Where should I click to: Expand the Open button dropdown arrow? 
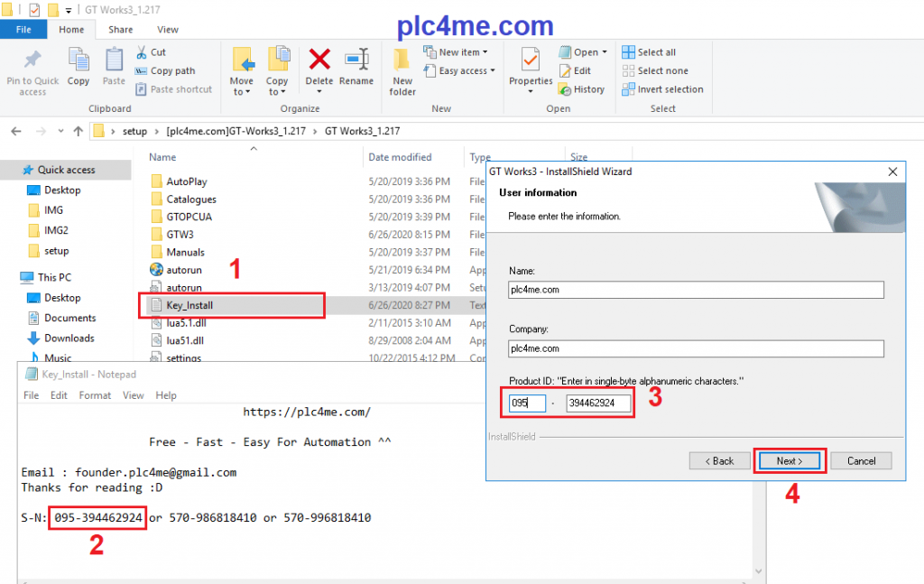[x=605, y=51]
